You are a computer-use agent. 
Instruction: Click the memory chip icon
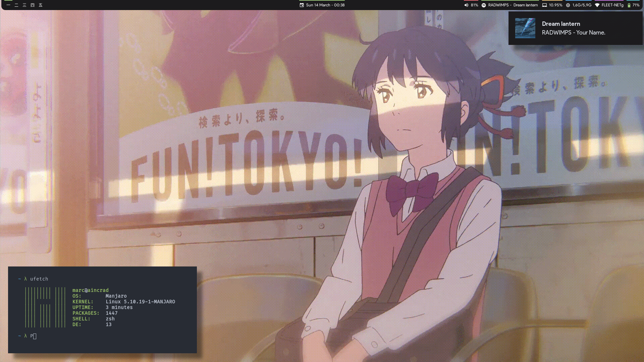pyautogui.click(x=568, y=5)
